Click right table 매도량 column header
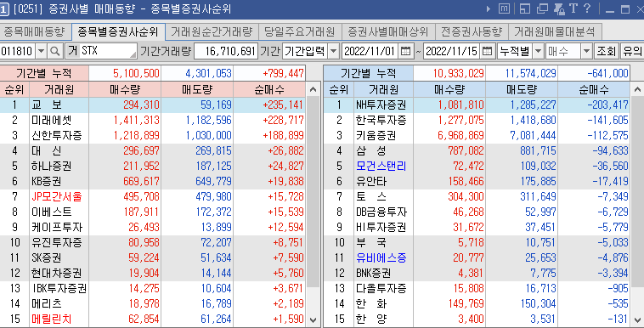This screenshot has height=328, width=644. (x=522, y=89)
